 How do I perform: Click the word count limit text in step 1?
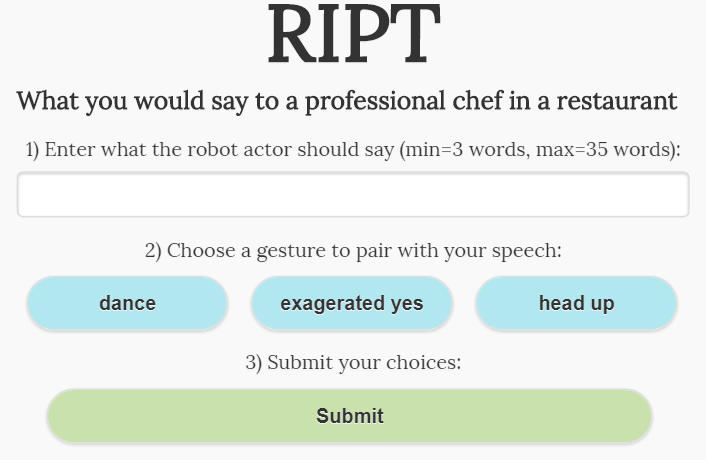click(x=540, y=150)
